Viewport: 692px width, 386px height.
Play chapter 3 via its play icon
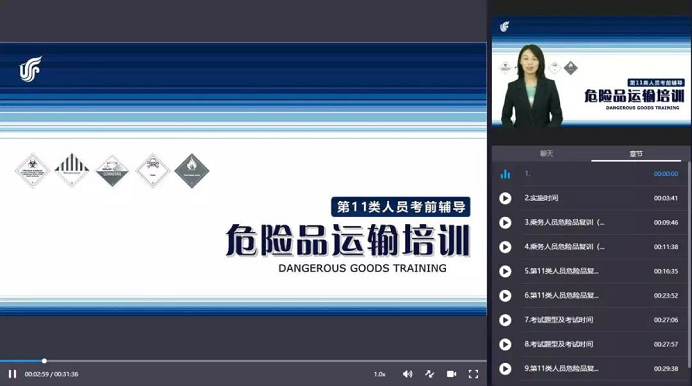click(x=505, y=222)
